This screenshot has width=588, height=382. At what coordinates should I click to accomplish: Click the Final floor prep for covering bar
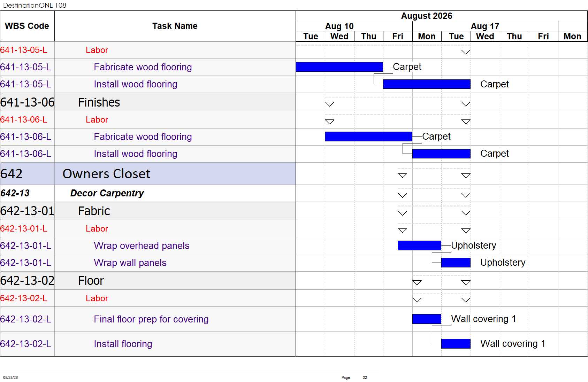pyautogui.click(x=427, y=319)
